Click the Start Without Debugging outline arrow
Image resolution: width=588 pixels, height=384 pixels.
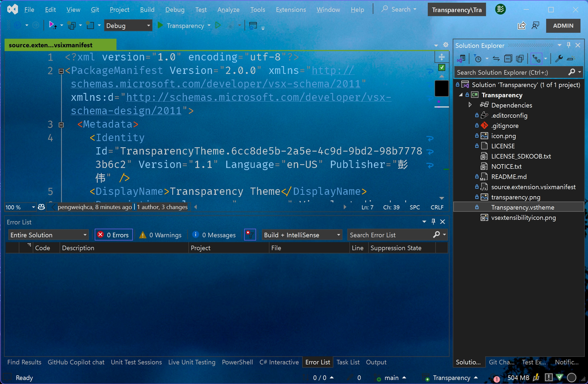tap(218, 25)
